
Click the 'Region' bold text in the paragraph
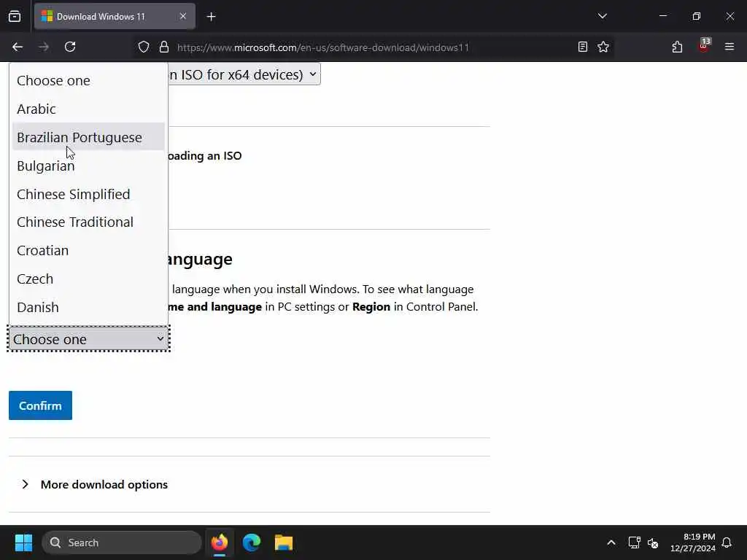(x=371, y=307)
